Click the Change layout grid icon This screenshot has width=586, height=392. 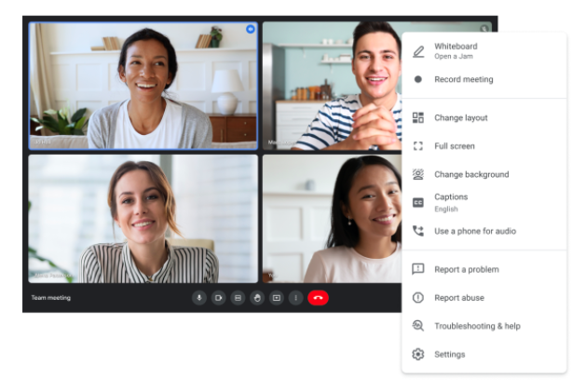click(x=418, y=118)
